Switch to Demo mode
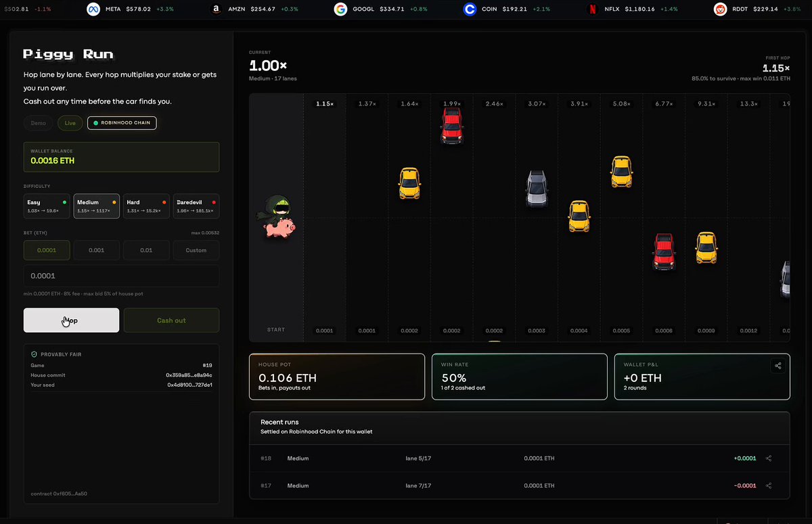The image size is (812, 524). coord(39,123)
